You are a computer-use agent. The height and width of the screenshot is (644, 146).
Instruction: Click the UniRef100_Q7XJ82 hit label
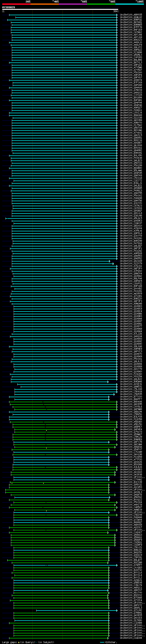[x=131, y=610]
